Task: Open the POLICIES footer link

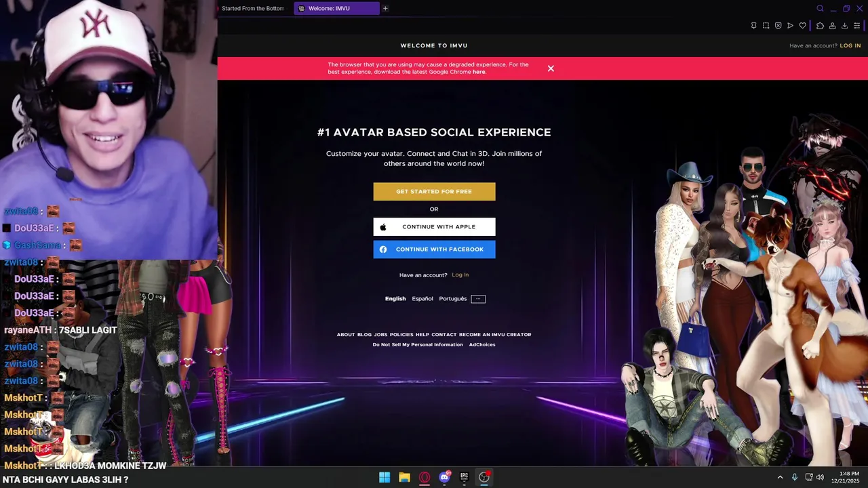Action: (x=401, y=334)
